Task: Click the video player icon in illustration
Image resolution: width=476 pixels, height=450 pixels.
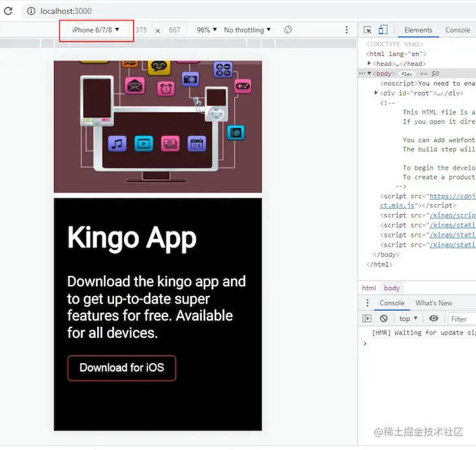Action: pos(143,143)
